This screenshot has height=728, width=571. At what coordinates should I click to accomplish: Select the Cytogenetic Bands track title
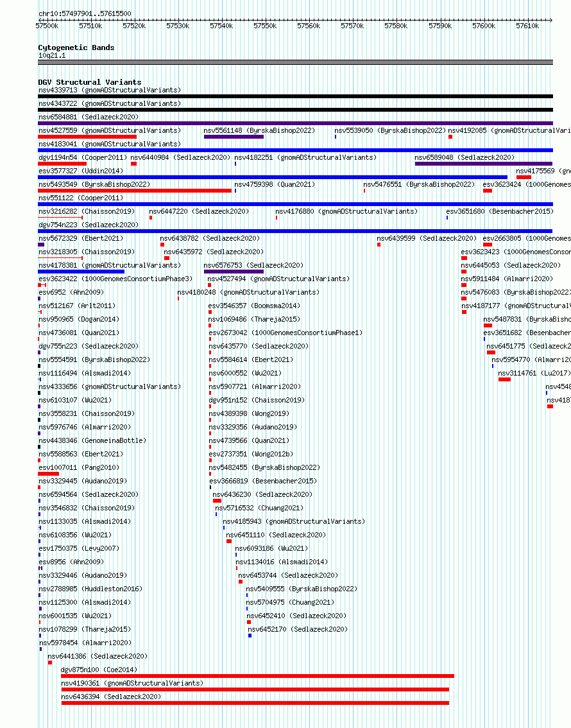click(x=76, y=48)
